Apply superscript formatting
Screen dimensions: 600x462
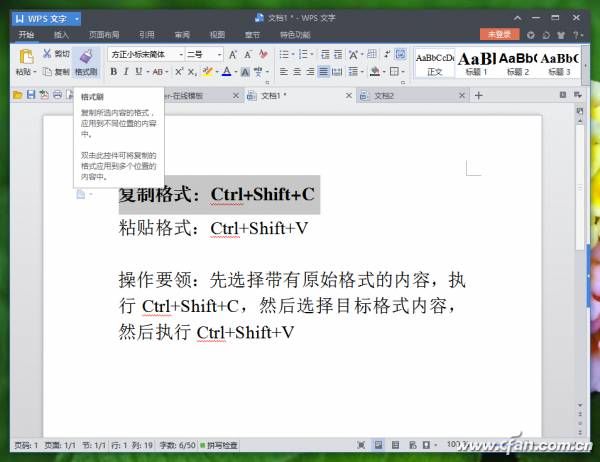coord(179,72)
